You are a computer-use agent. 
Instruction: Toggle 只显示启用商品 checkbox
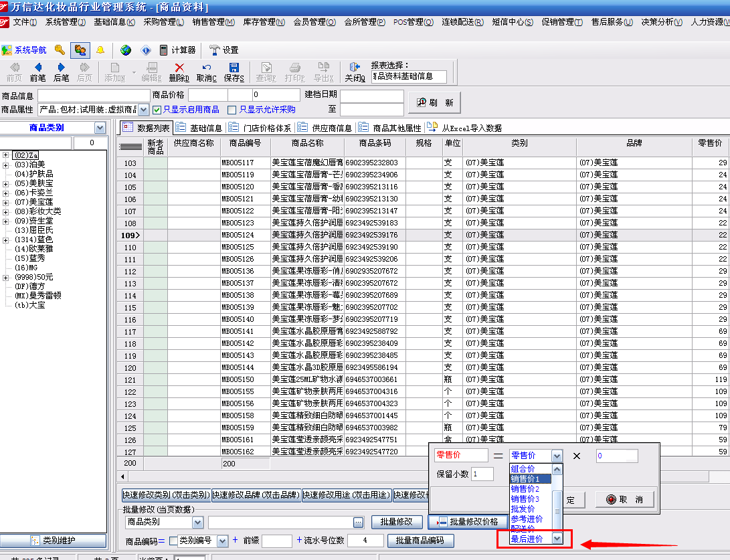point(157,110)
